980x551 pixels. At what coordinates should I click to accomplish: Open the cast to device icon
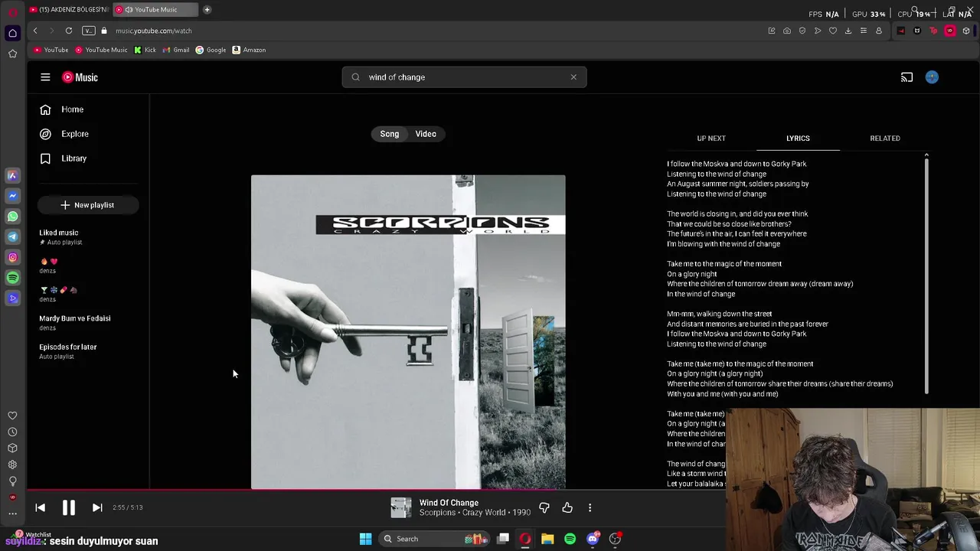point(906,77)
